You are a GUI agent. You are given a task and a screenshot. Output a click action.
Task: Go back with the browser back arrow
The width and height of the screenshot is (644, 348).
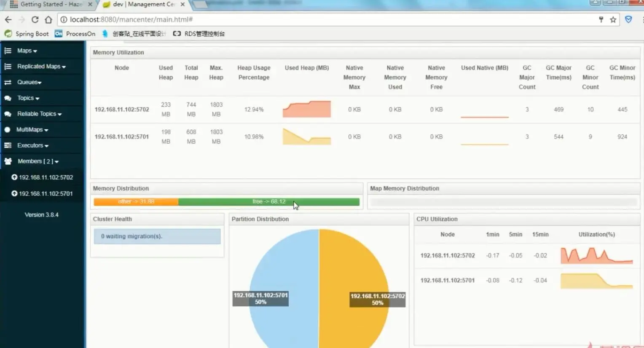click(8, 19)
